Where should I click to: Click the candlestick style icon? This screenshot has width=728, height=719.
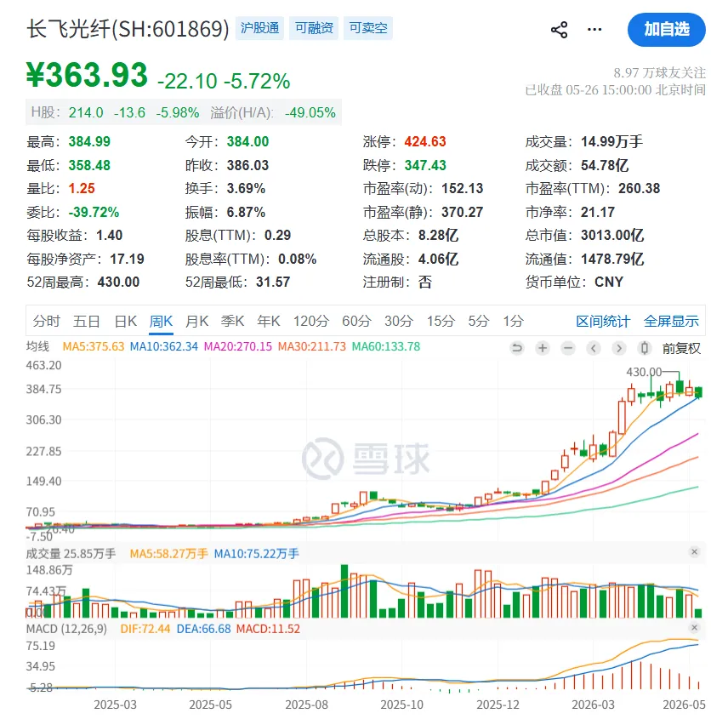[x=645, y=348]
